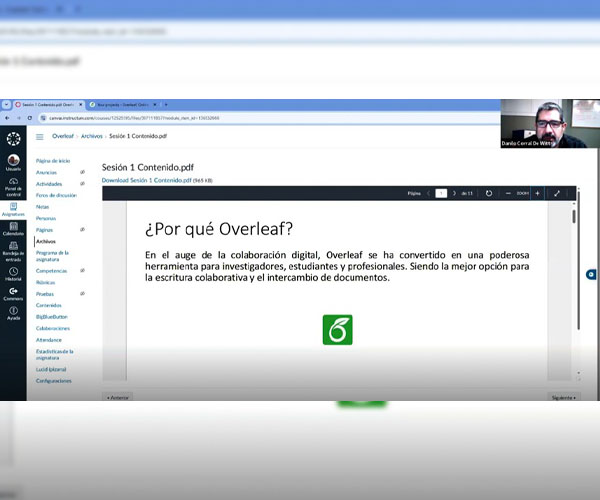The height and width of the screenshot is (500, 600).
Task: Open Rúbricas in course menu
Action: click(46, 282)
